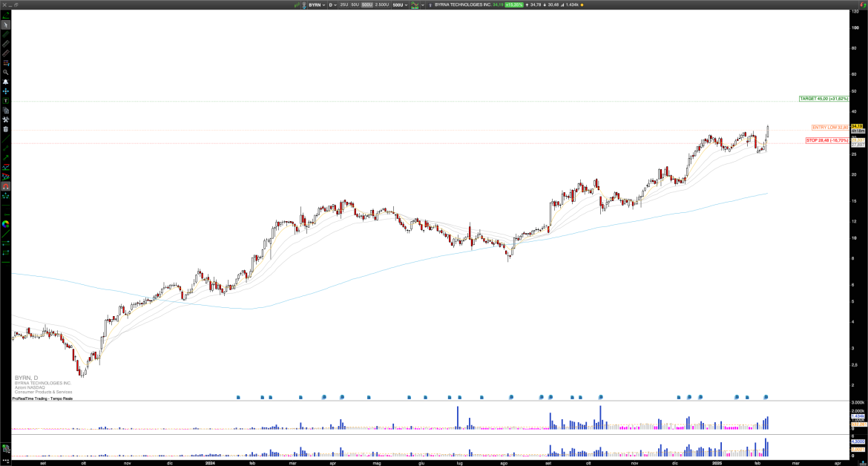Delete drawings using the trash icon

coord(5,130)
